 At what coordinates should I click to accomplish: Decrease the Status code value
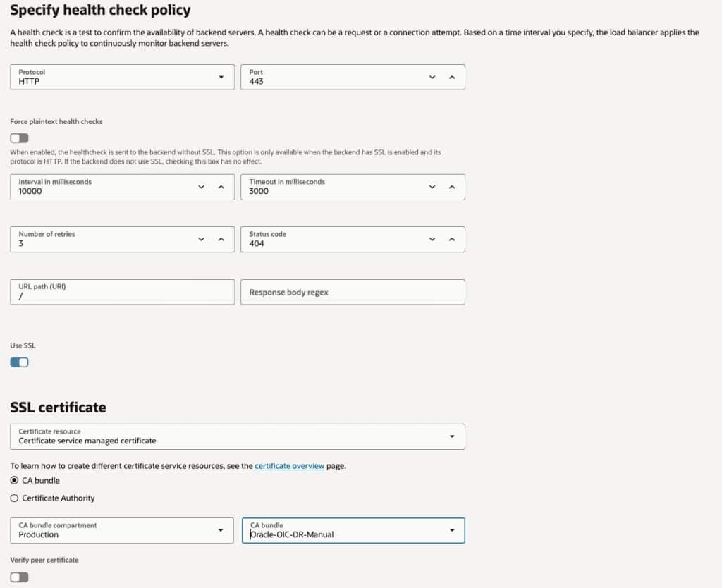coord(432,239)
